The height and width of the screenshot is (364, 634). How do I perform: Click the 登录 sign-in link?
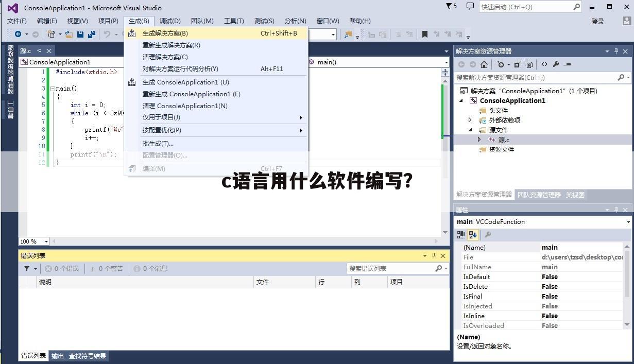coord(598,21)
